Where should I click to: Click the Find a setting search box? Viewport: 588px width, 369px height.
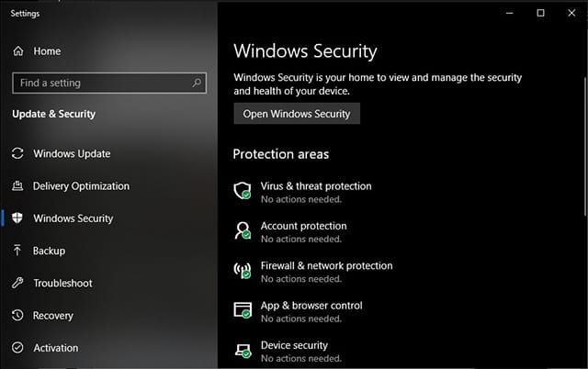pos(109,83)
